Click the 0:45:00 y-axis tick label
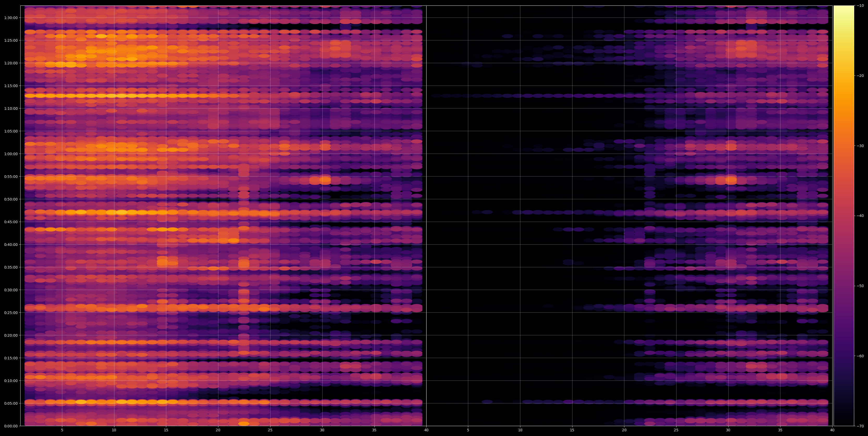Image resolution: width=868 pixels, height=436 pixels. tap(11, 222)
